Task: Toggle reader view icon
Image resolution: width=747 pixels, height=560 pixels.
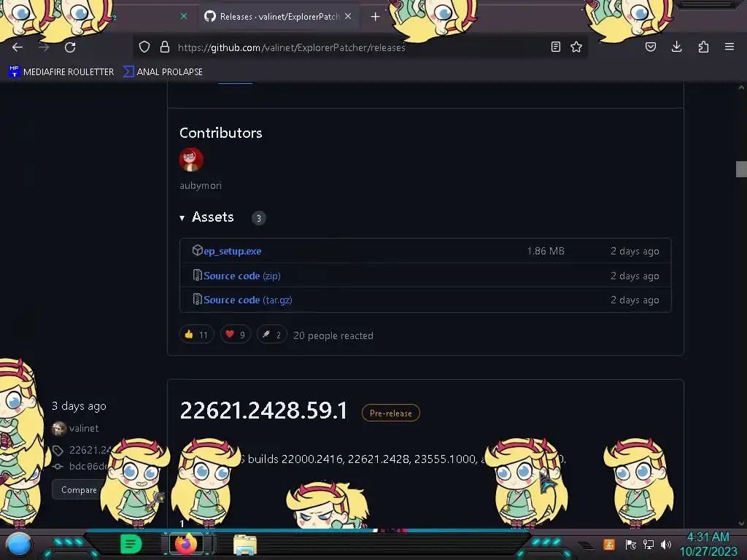Action: pyautogui.click(x=555, y=47)
